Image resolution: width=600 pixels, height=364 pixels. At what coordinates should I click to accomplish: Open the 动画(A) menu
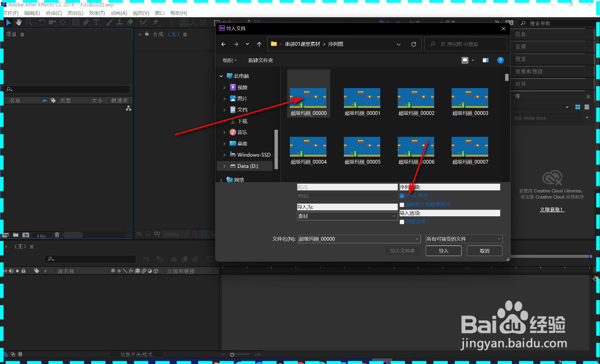click(119, 13)
